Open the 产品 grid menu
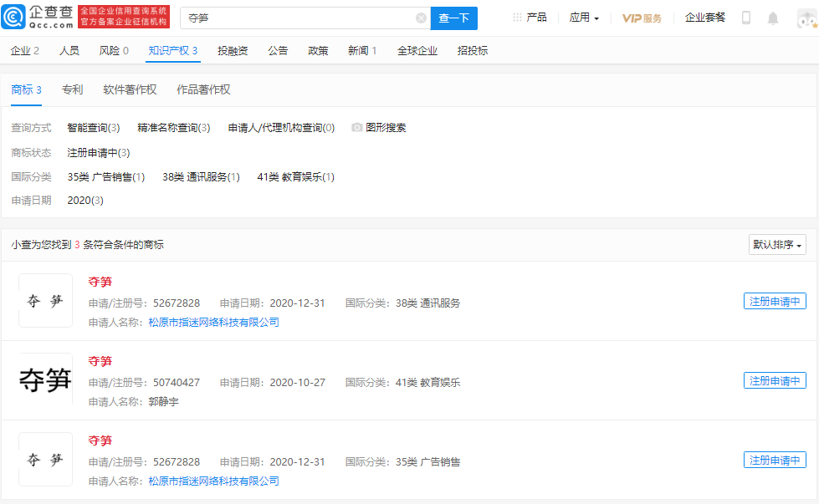 [530, 18]
